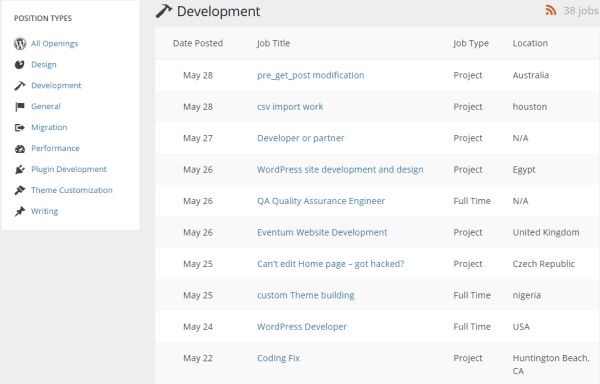This screenshot has width=600, height=384.
Task: Select Development in Position Types list
Action: 56,85
